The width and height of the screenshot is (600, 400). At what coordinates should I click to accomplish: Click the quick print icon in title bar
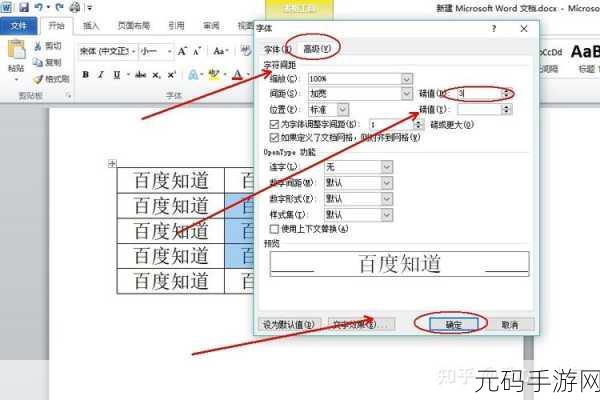(x=75, y=7)
